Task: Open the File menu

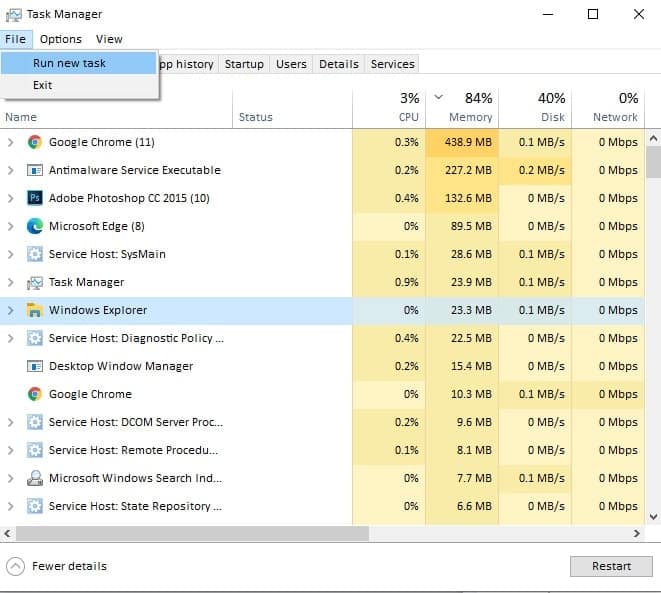Action: click(x=16, y=39)
